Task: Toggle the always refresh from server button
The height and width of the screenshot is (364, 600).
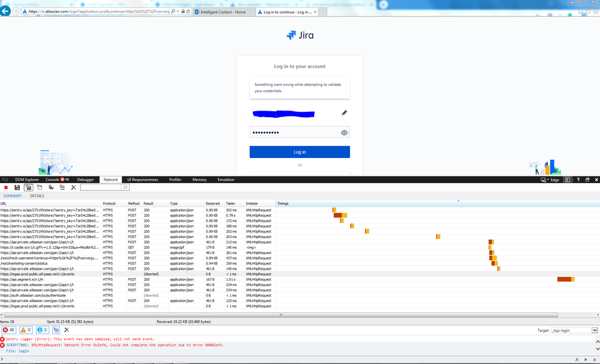Action: 28,187
